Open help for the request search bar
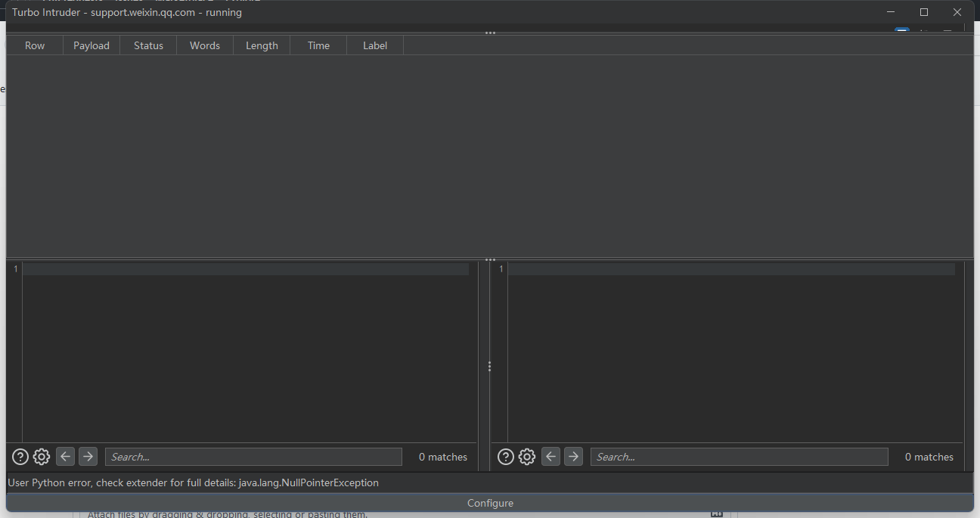Image resolution: width=980 pixels, height=518 pixels. [x=20, y=456]
